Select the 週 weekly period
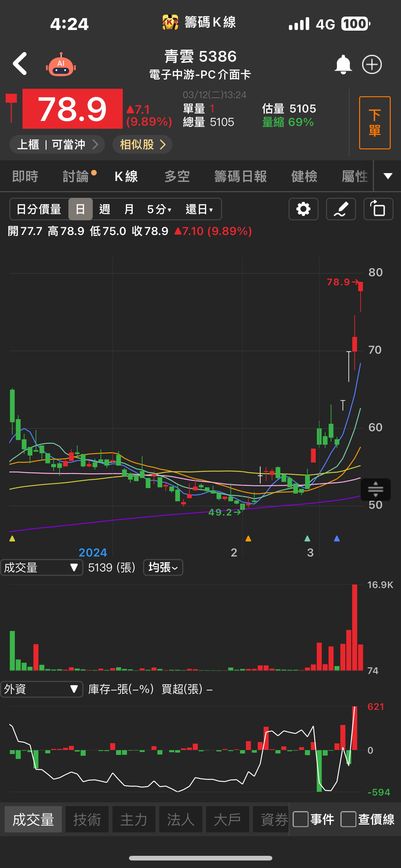401x868 pixels. [x=105, y=209]
